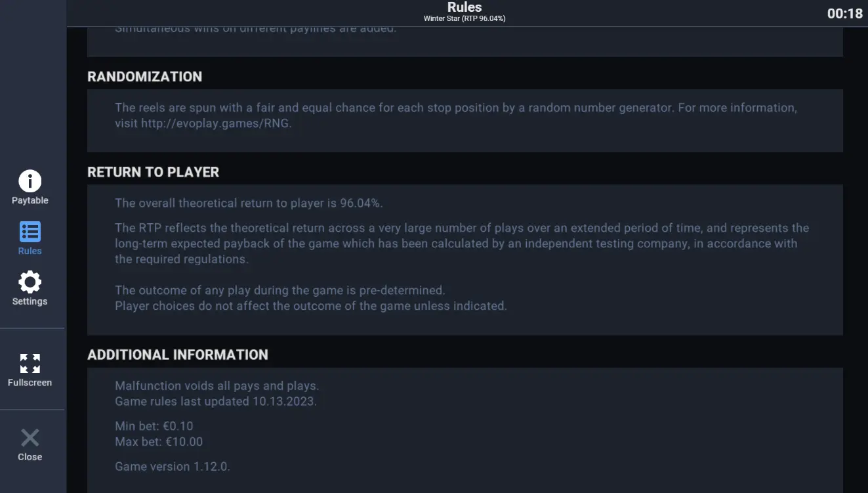Click the Paytable text label
Image resolution: width=868 pixels, height=493 pixels.
[x=30, y=200]
